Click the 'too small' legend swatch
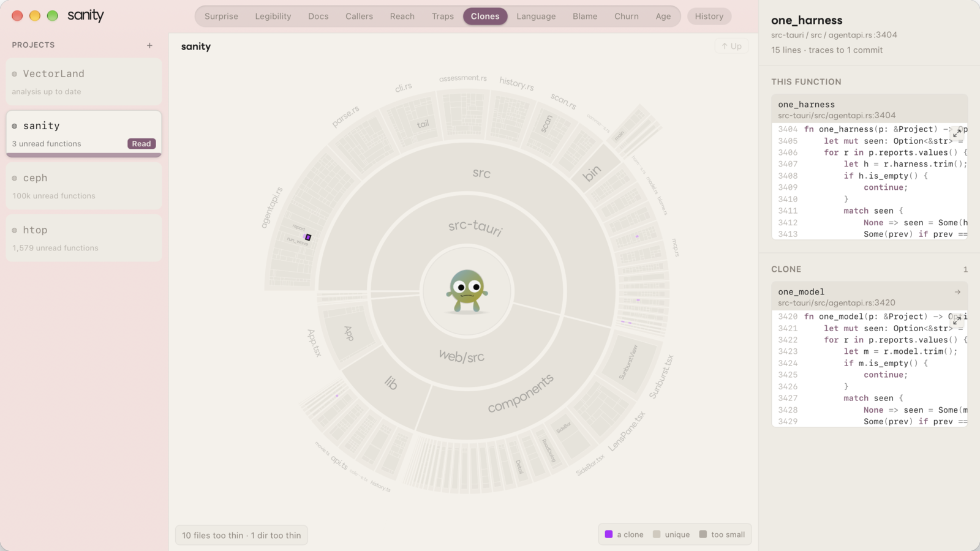 703,534
